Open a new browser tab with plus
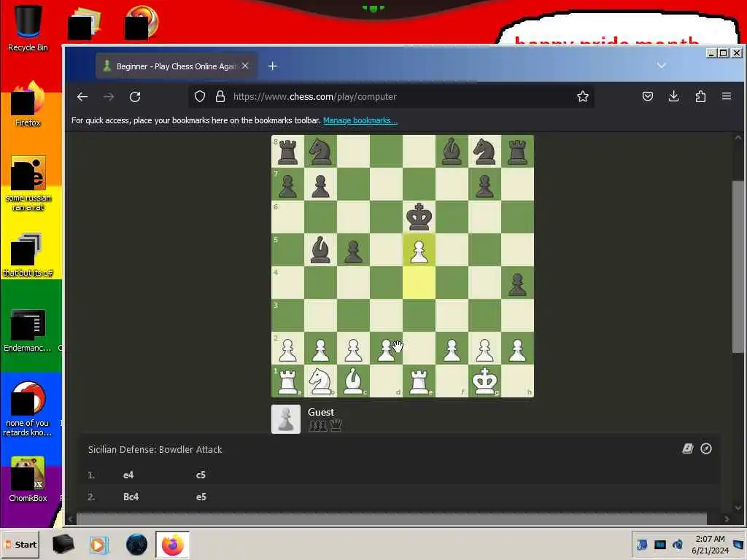 pyautogui.click(x=273, y=66)
